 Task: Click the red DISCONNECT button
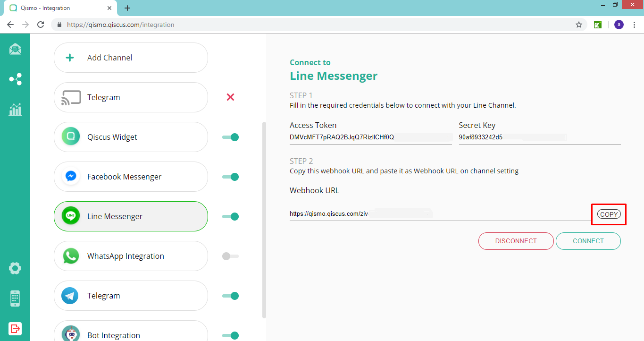click(516, 241)
